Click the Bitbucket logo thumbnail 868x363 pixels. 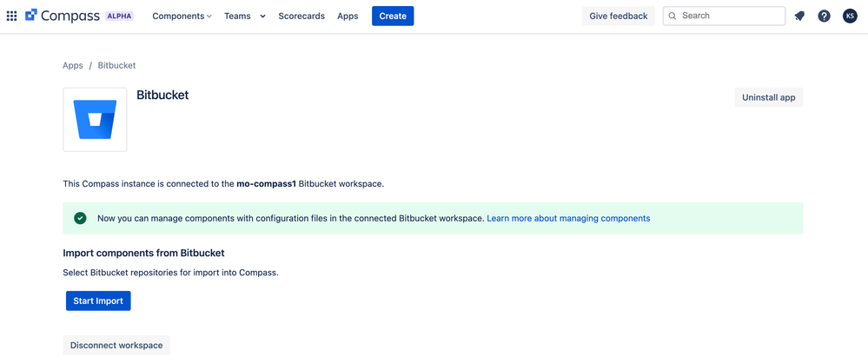tap(96, 120)
